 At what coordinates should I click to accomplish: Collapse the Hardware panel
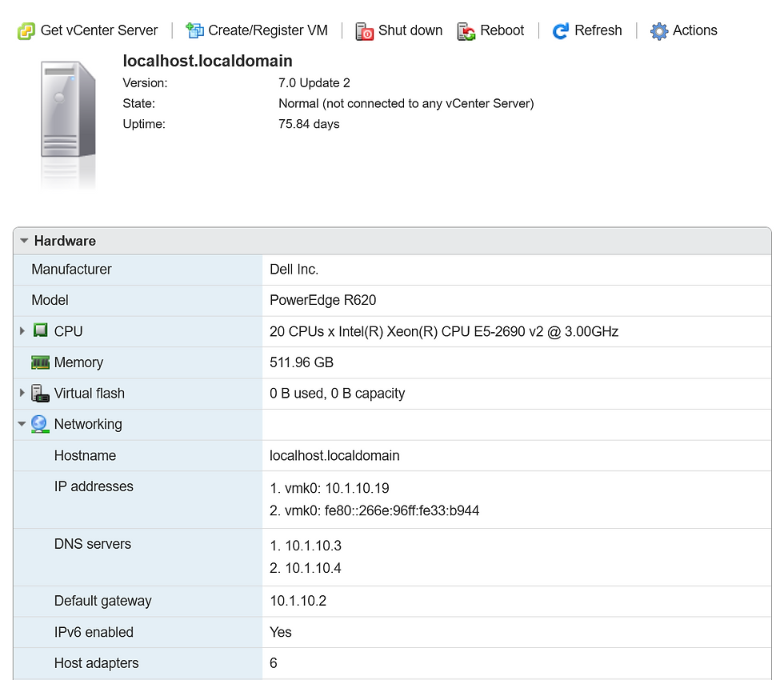coord(23,241)
